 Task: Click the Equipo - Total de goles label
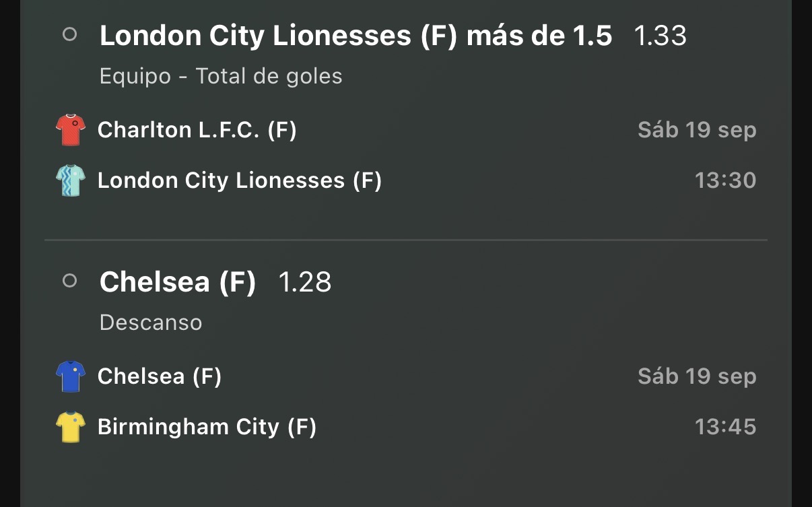click(221, 76)
